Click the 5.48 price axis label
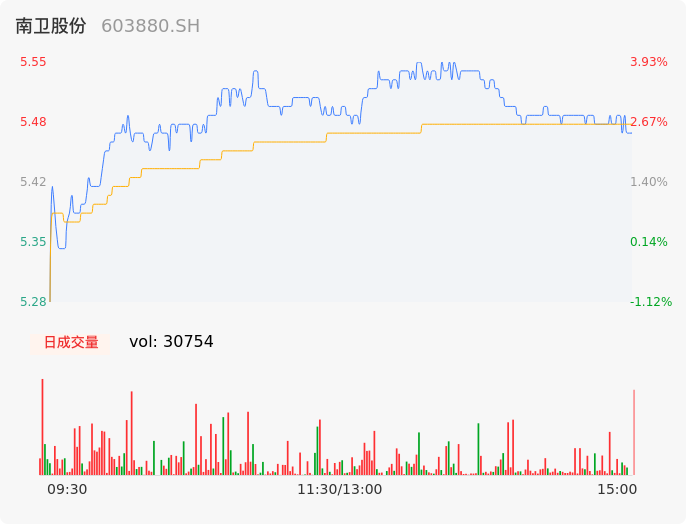Screen dimensions: 686x524 [x=33, y=122]
